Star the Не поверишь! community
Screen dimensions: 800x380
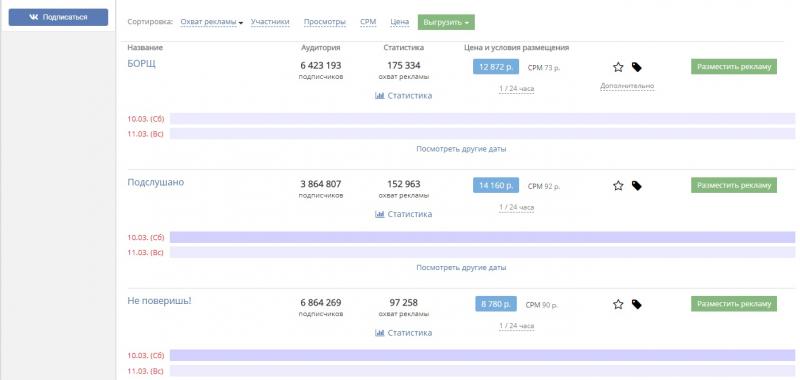618,304
